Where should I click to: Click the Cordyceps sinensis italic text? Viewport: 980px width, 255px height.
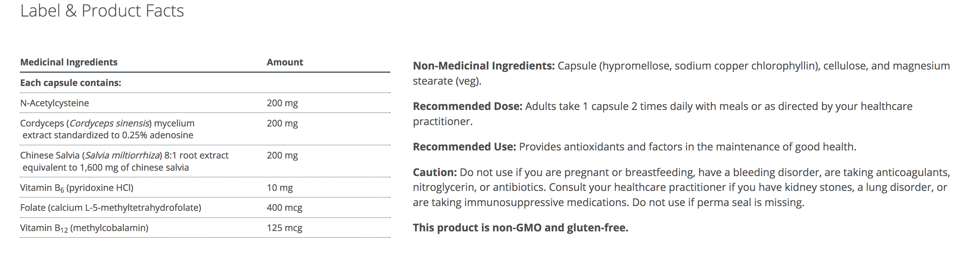click(109, 123)
